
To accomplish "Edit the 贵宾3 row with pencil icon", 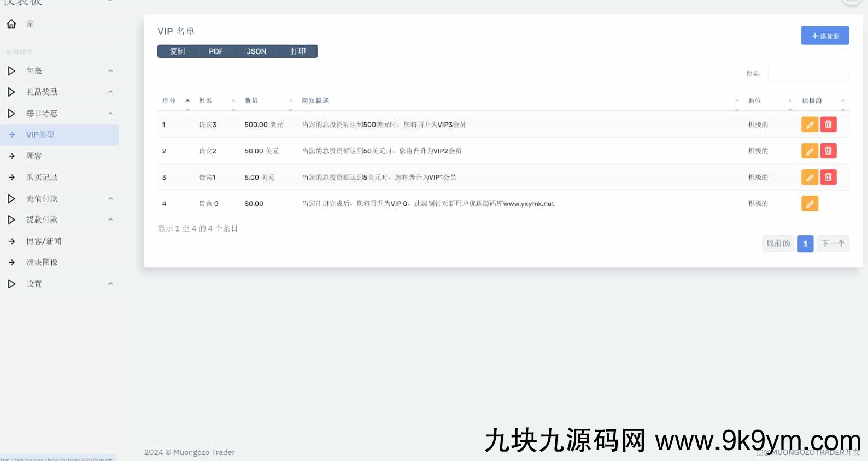I will [x=810, y=125].
